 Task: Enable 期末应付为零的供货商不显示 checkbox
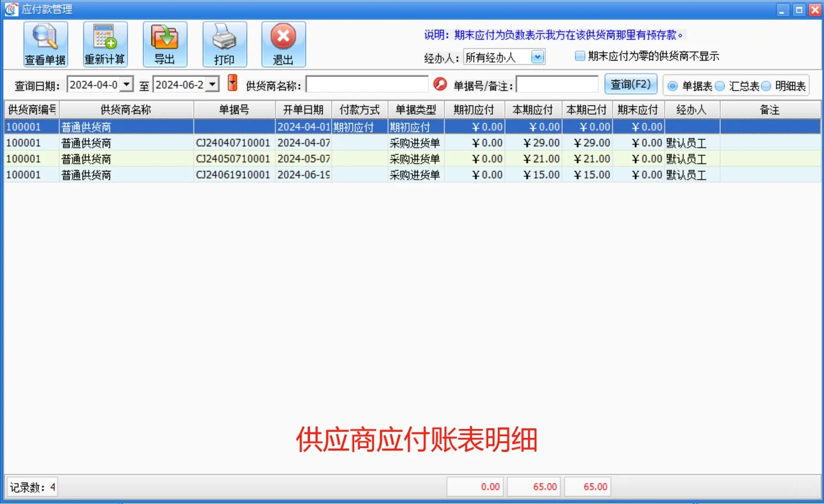pos(580,56)
